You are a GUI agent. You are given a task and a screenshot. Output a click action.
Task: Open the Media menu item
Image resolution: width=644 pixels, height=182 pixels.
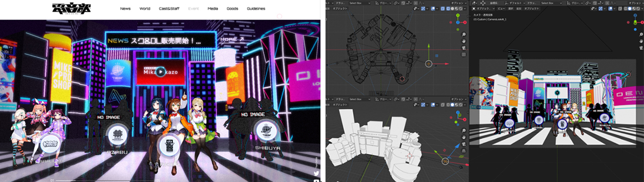pos(213,9)
